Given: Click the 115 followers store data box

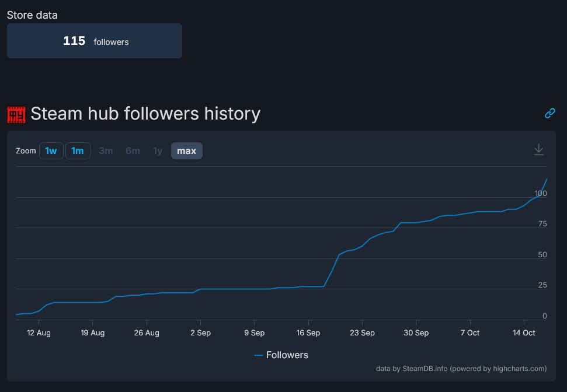Looking at the screenshot, I should pyautogui.click(x=95, y=41).
